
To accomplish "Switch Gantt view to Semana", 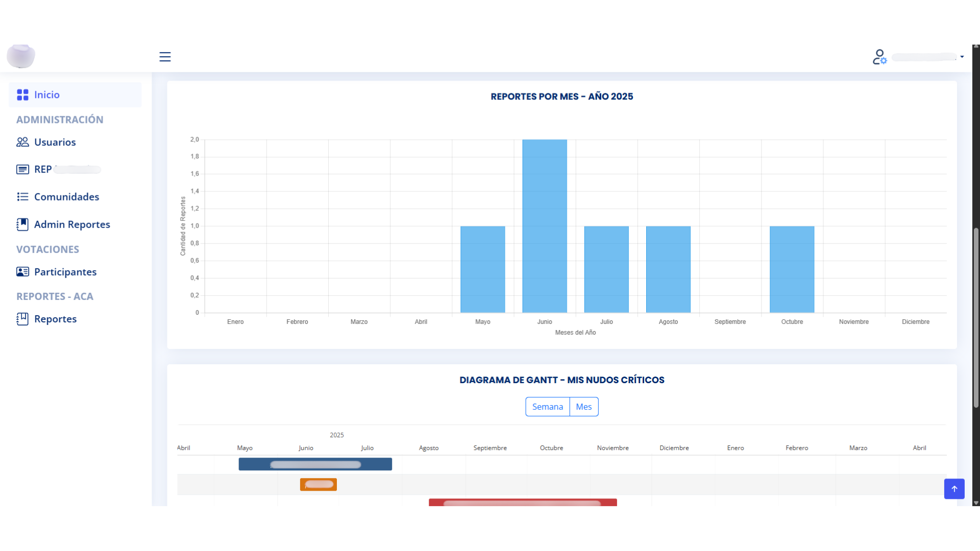I will click(x=547, y=407).
